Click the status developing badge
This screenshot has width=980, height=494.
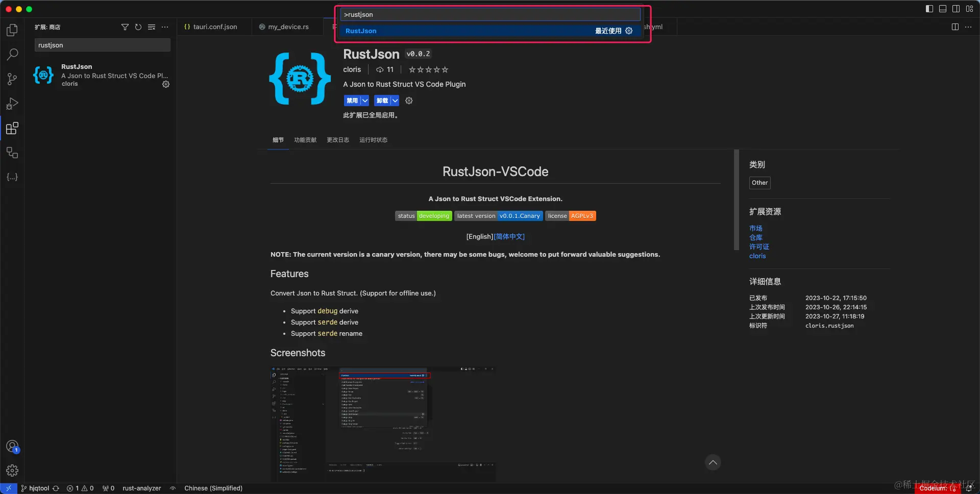click(x=424, y=216)
